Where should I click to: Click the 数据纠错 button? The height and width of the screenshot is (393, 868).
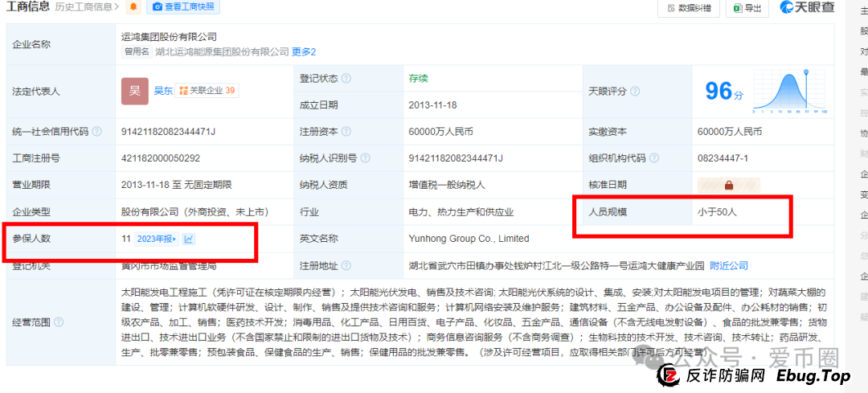pos(688,8)
